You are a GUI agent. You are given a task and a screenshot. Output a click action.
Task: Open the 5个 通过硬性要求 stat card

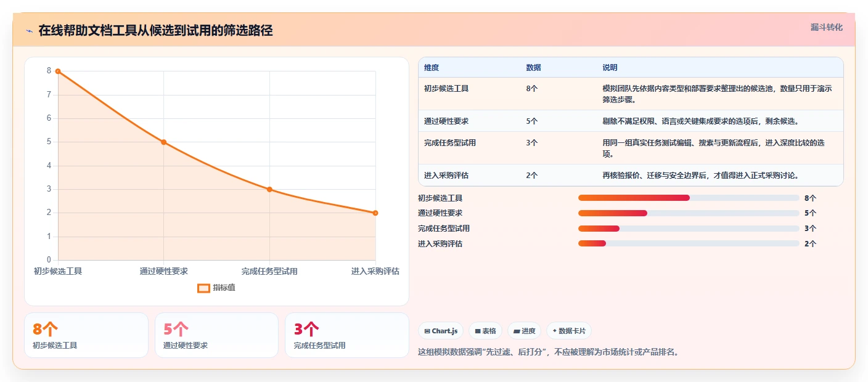pos(216,335)
